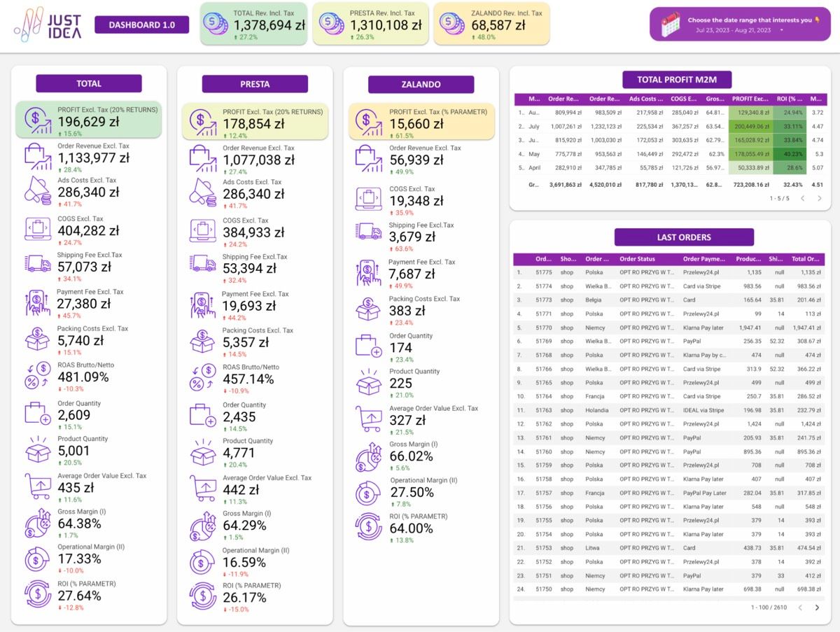840x632 pixels.
Task: Click the COGS briefcase icon under PRESTA
Action: (x=204, y=232)
